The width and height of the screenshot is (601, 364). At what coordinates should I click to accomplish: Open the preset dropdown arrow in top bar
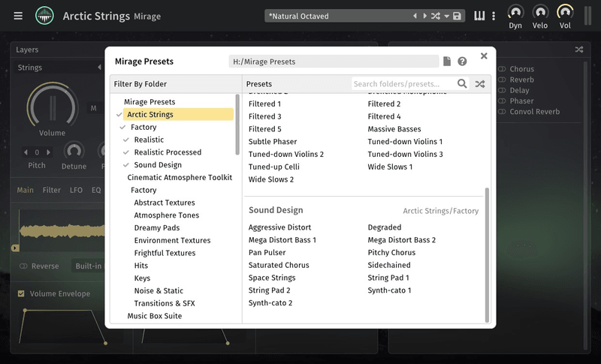pyautogui.click(x=446, y=16)
